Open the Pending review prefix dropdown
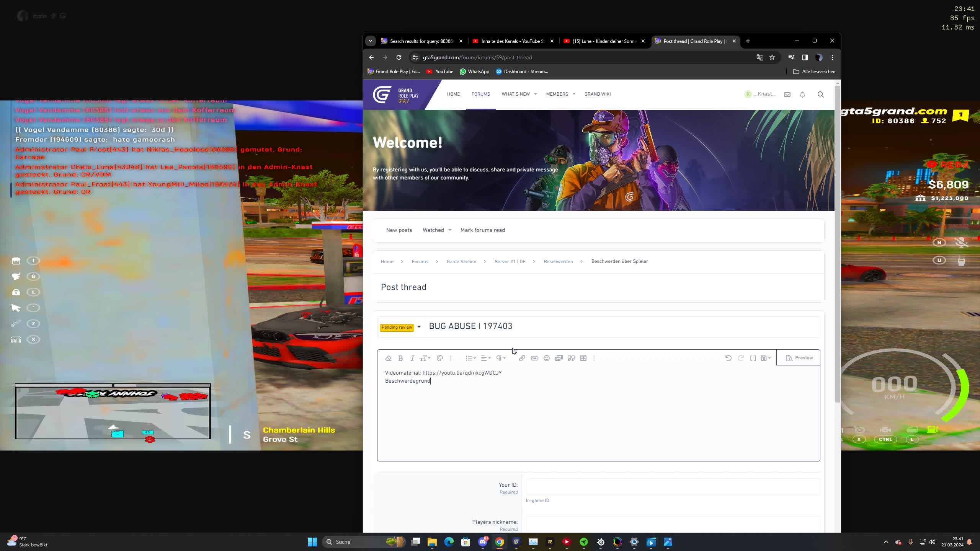Viewport: 980px width, 551px height. pyautogui.click(x=400, y=327)
